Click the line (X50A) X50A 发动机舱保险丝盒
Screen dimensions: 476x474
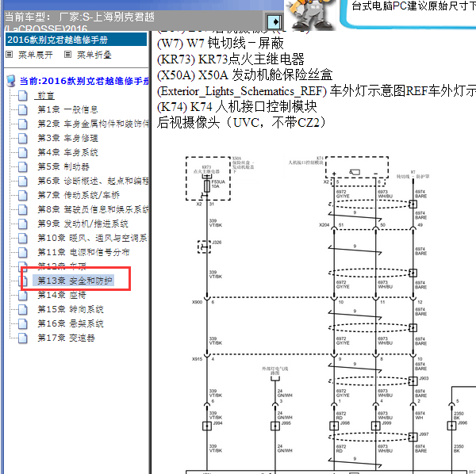(244, 75)
